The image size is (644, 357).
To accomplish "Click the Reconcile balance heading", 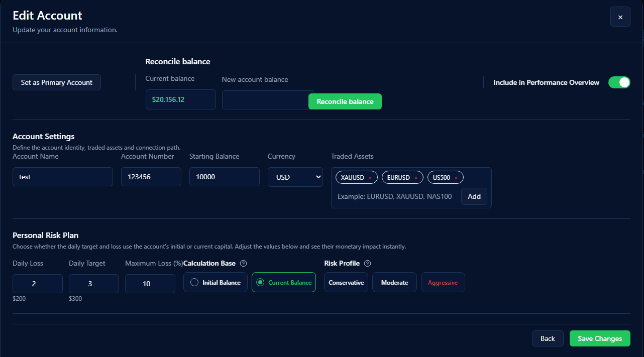I will pos(178,62).
